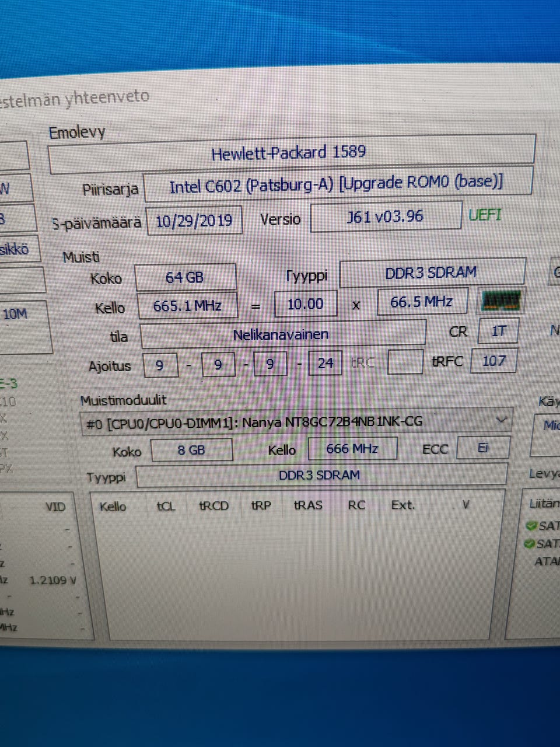Select the Hewlett-Packard 1589 motherboard field
Viewport: 560px width, 747px height.
tap(292, 154)
